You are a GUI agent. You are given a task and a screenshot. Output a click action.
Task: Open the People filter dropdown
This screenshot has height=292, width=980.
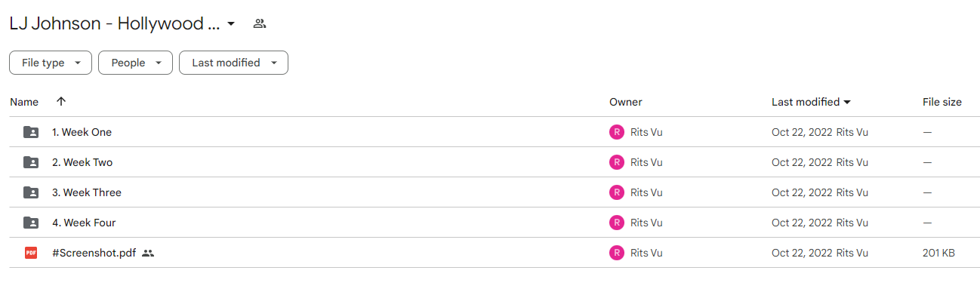point(135,63)
